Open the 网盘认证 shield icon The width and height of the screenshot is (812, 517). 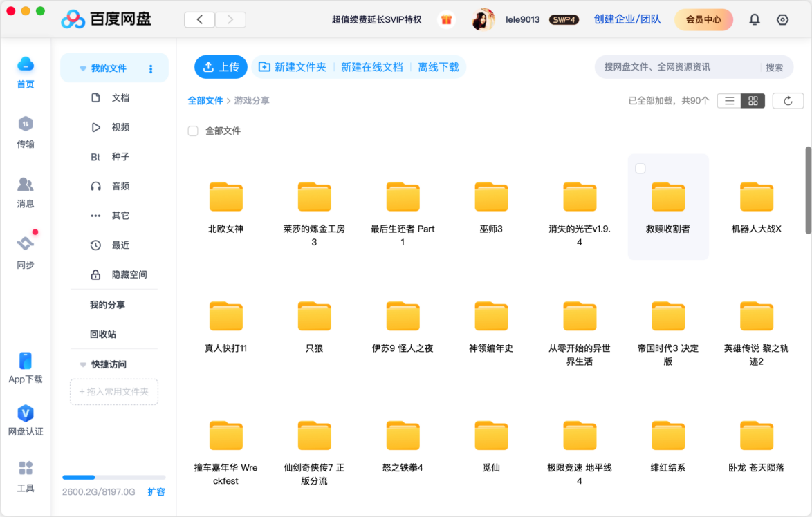click(x=26, y=413)
